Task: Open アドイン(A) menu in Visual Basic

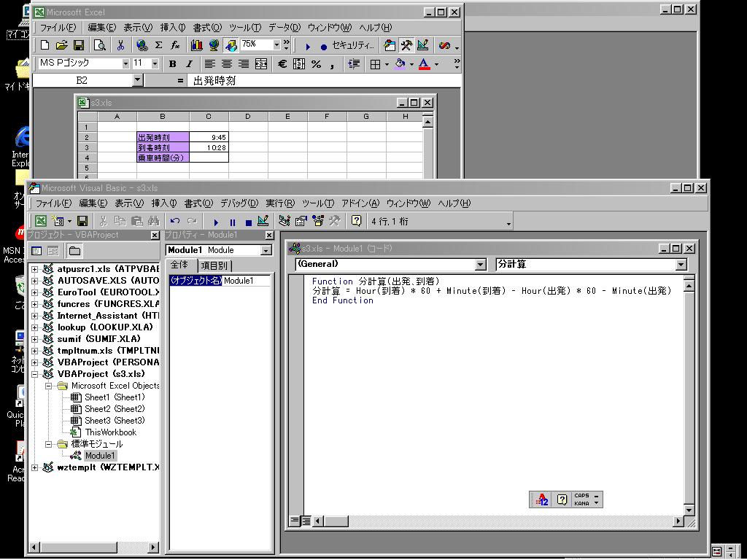Action: pos(360,203)
